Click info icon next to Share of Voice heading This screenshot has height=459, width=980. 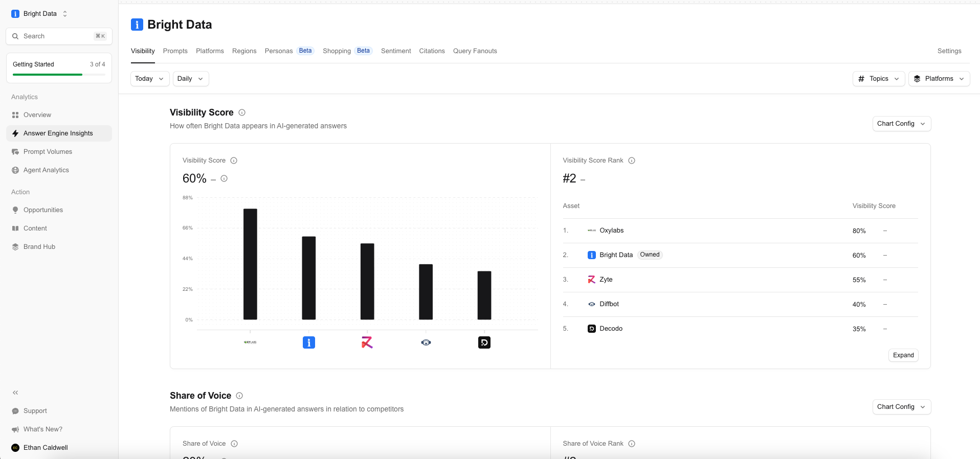pos(239,396)
